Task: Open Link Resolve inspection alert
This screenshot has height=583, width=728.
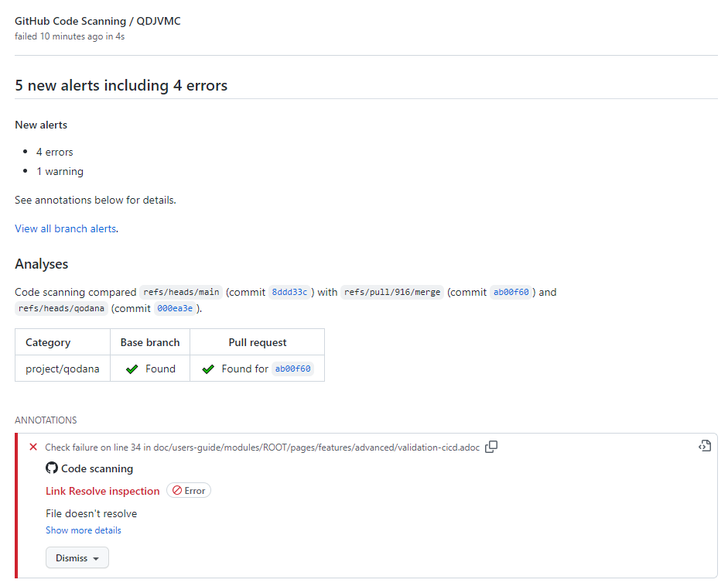Action: (103, 491)
